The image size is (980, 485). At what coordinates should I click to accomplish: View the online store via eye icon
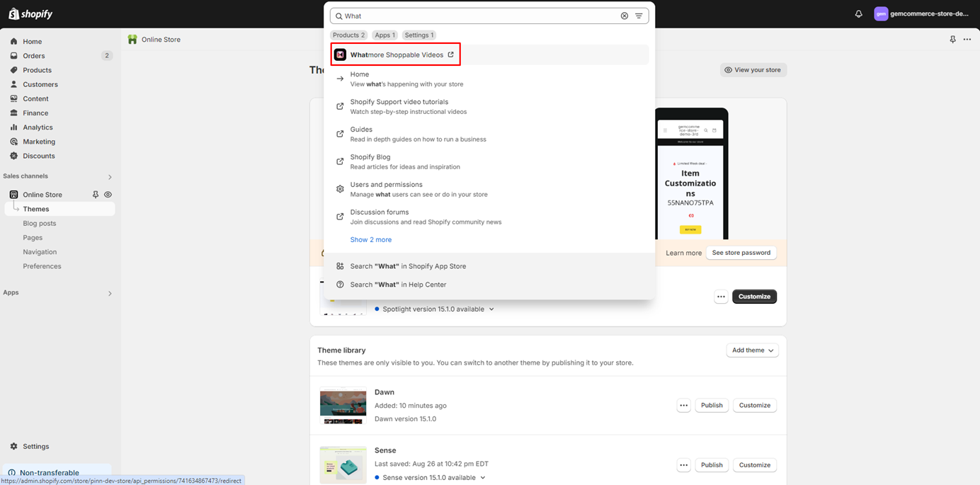point(108,195)
